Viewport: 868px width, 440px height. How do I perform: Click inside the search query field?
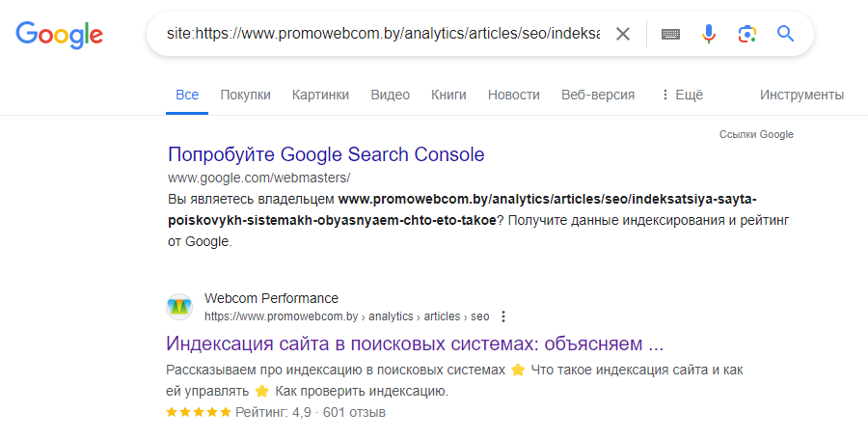tap(383, 34)
